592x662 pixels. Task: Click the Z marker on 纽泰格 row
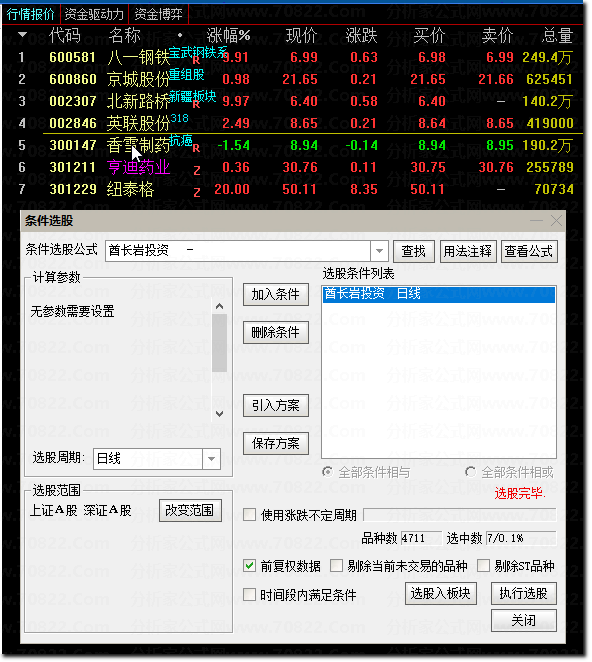point(197,193)
